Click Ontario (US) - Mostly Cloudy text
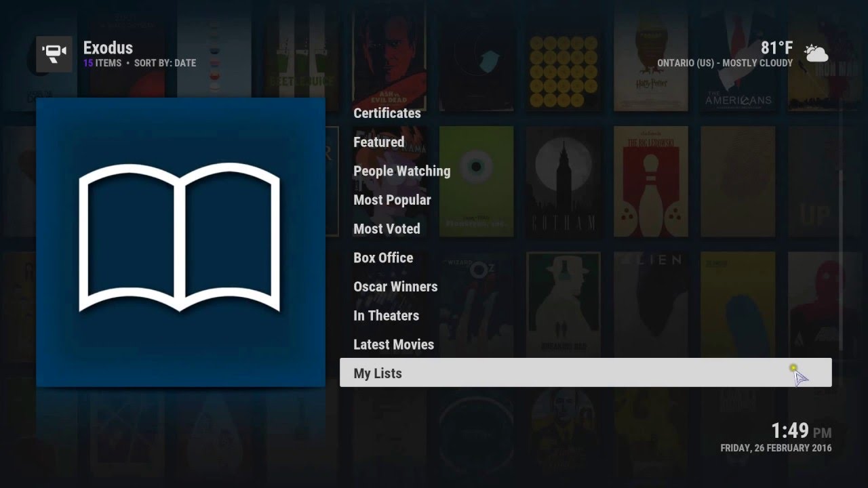Viewport: 868px width, 488px height. [x=725, y=63]
